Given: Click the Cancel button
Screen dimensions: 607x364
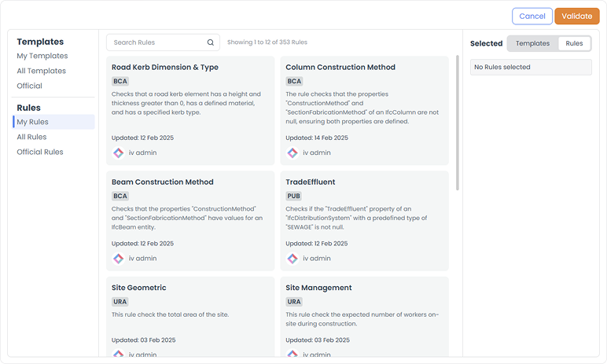Looking at the screenshot, I should click(532, 16).
